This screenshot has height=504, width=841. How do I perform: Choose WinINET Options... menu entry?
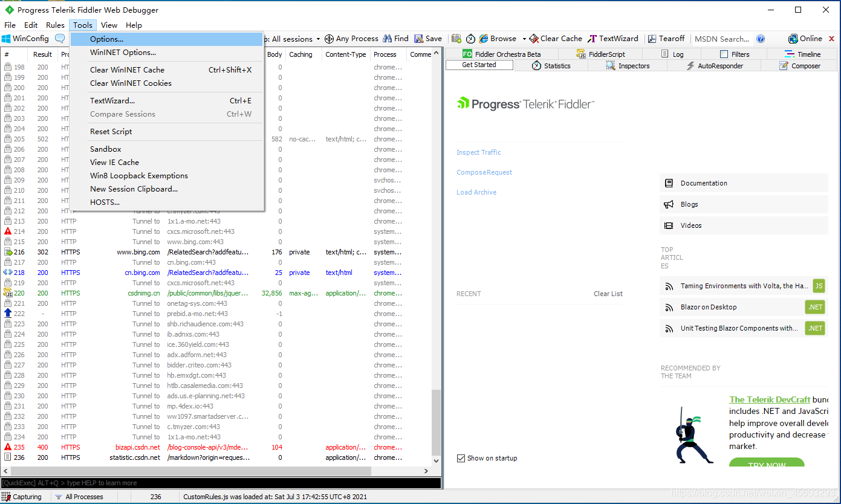point(167,53)
